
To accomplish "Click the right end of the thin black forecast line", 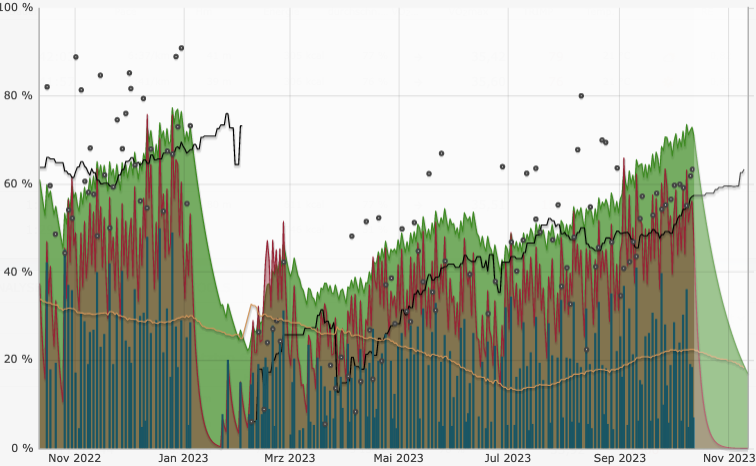I will (743, 170).
